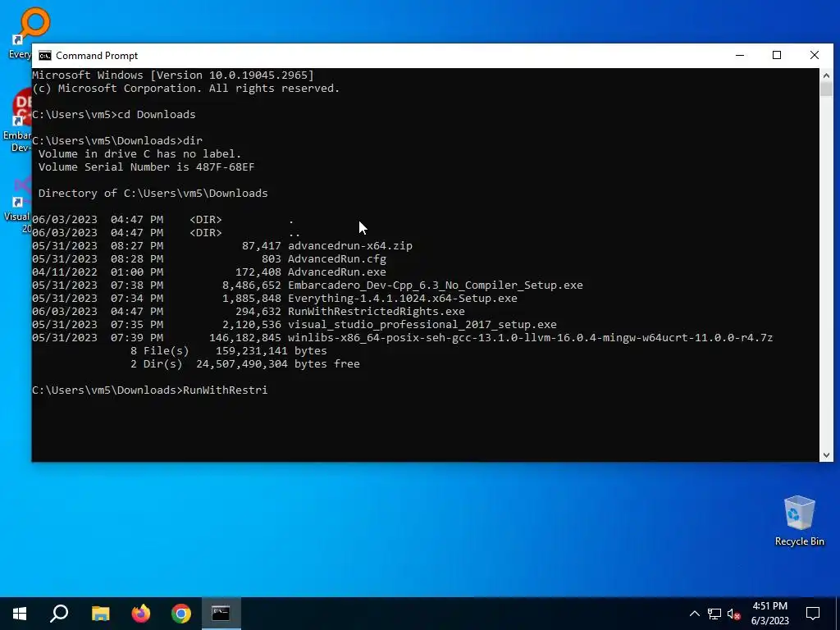Screen dimensions: 840x630
Task: Click the 04/11/2022 date entry
Action: [x=65, y=272]
